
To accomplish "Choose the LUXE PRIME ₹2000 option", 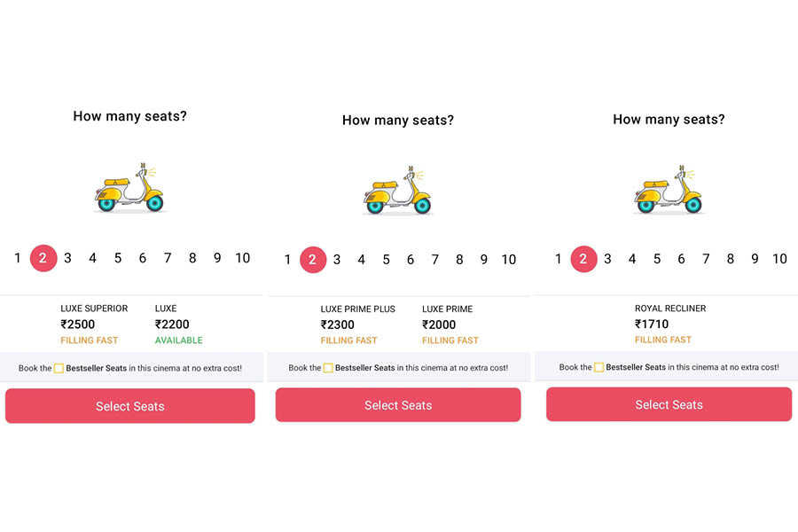I will (x=450, y=325).
